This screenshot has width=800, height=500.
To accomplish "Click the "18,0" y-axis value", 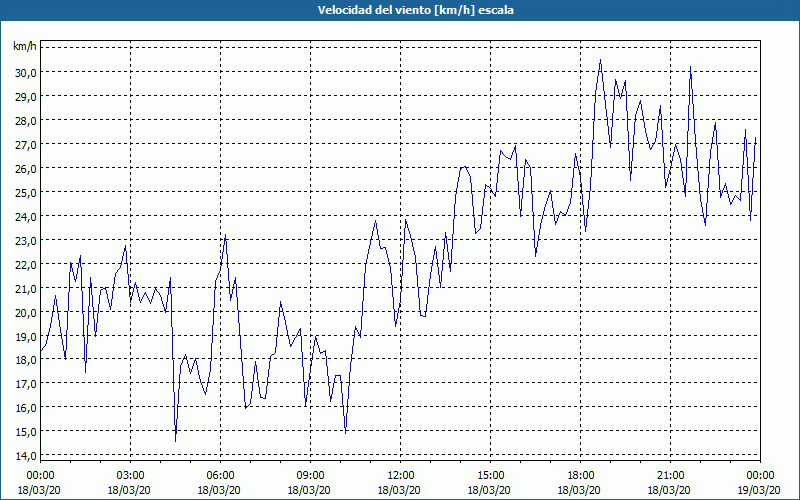I will (x=26, y=360).
